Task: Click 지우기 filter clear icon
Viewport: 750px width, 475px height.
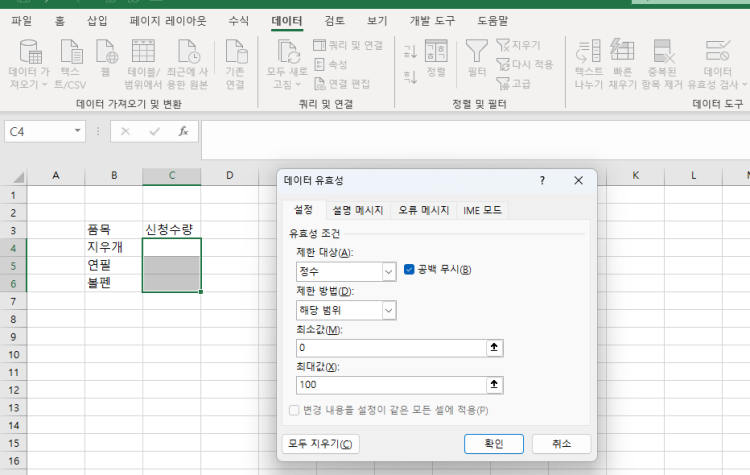Action: [518, 45]
